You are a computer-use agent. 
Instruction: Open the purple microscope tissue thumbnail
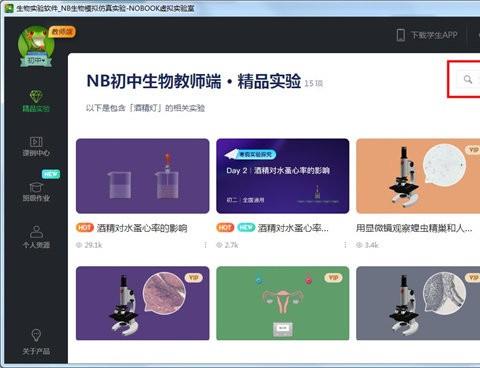pos(143,303)
